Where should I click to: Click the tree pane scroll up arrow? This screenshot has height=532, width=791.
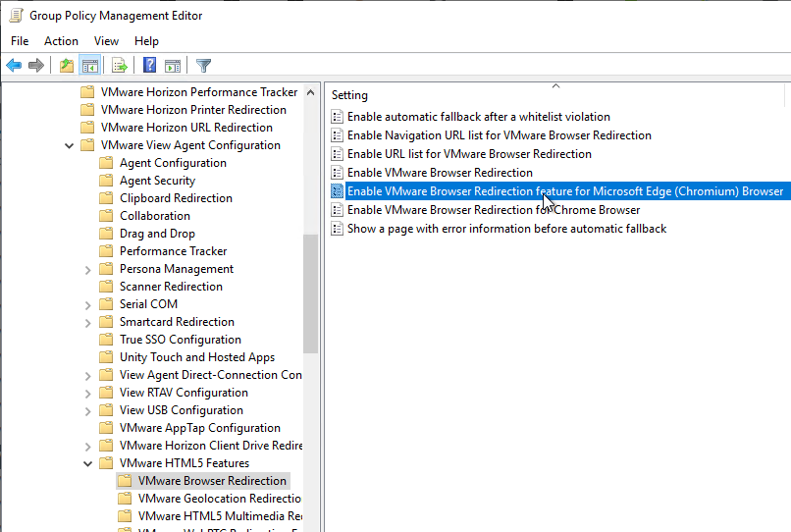[x=311, y=92]
